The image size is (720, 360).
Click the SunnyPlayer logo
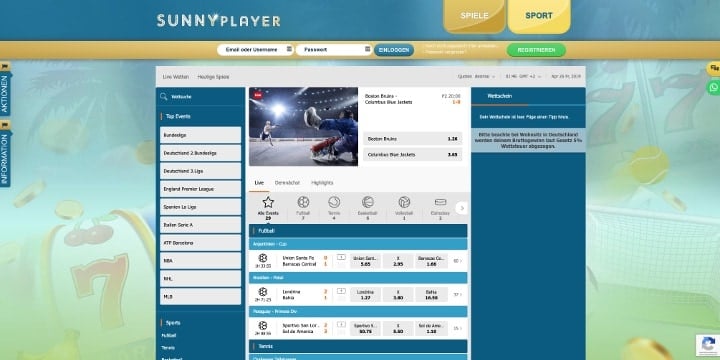219,21
